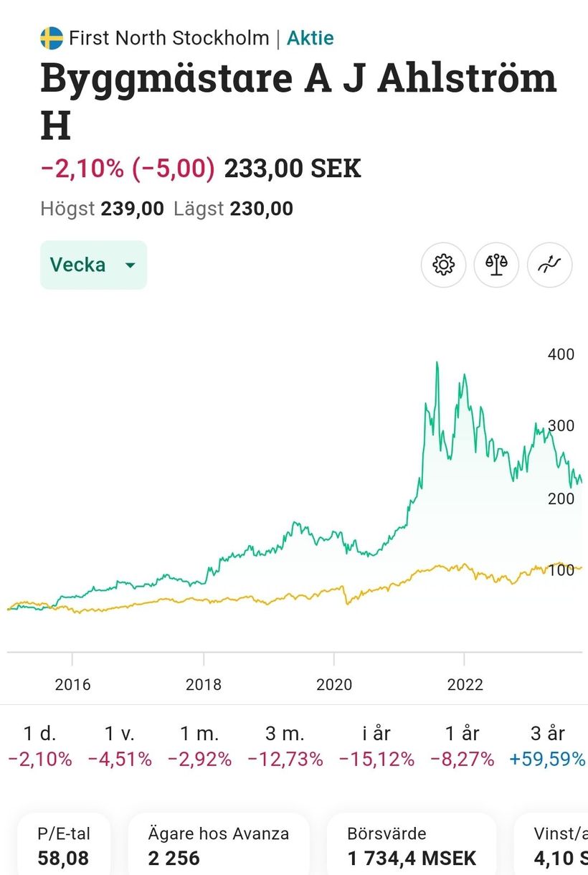
Task: Open the technical analysis trend icon
Action: point(550,265)
